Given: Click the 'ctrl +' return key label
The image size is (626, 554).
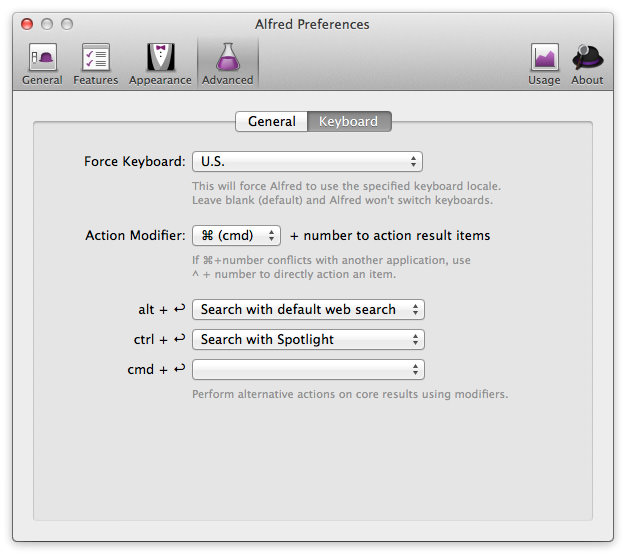Looking at the screenshot, I should 159,340.
